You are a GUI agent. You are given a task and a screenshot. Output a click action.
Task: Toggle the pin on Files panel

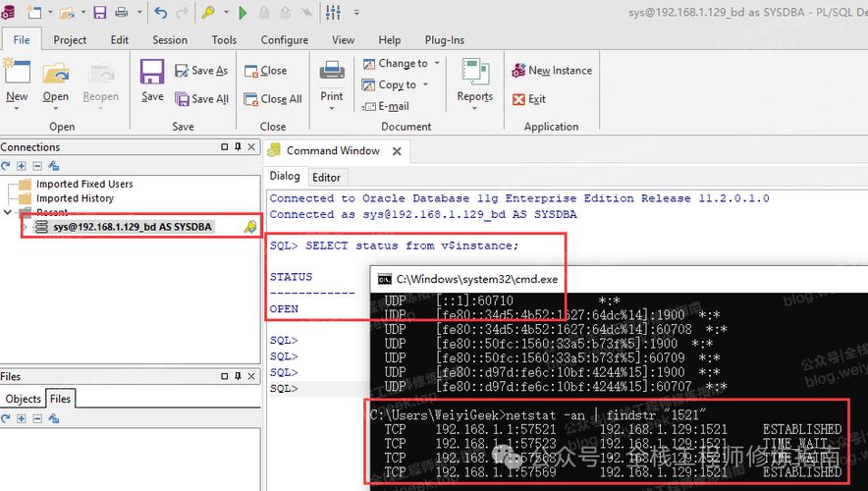point(238,376)
